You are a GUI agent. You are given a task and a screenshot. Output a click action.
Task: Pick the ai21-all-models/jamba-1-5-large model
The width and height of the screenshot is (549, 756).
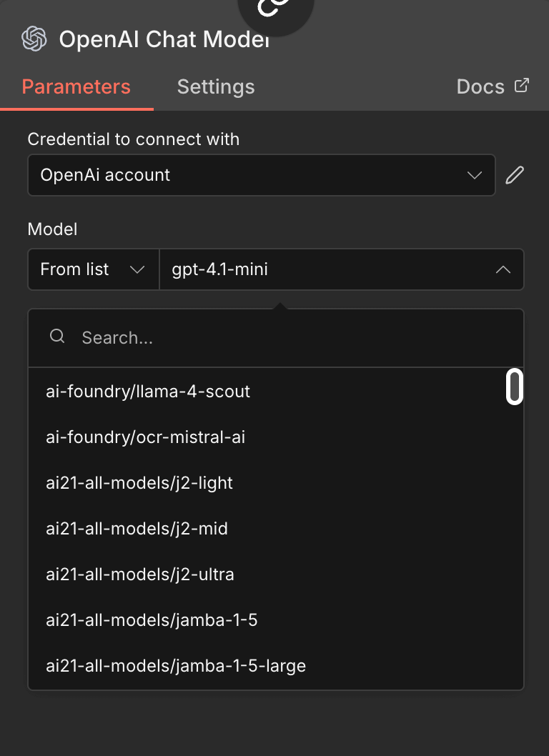click(x=175, y=666)
